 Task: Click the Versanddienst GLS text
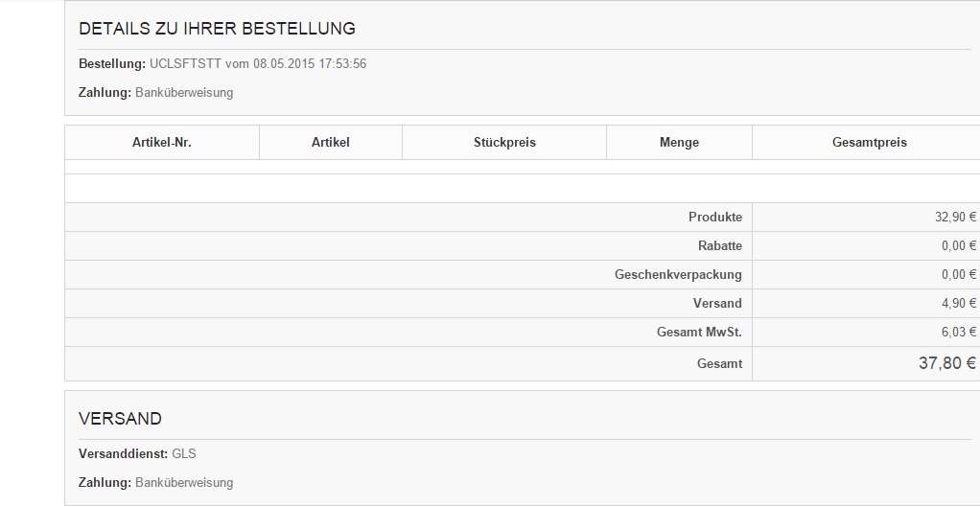point(183,453)
